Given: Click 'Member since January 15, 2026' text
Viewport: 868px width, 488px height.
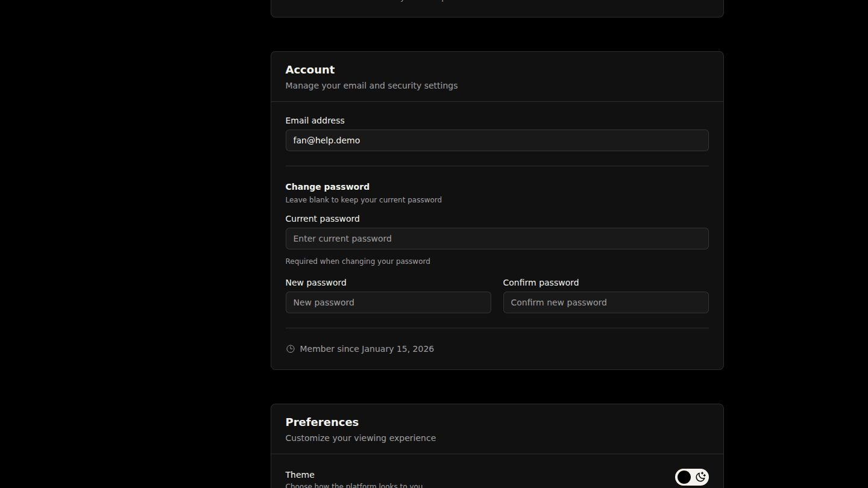Looking at the screenshot, I should (x=366, y=349).
